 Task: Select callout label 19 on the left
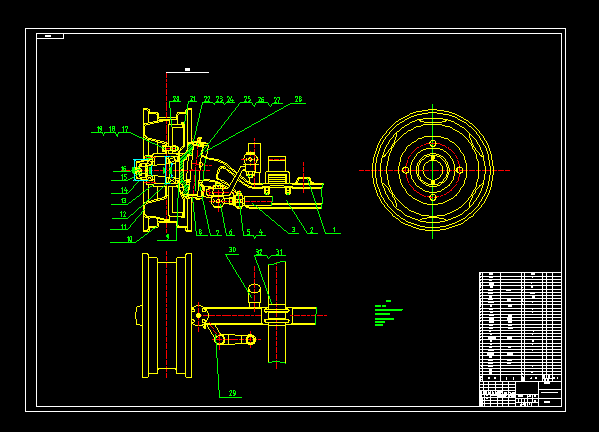pos(100,129)
